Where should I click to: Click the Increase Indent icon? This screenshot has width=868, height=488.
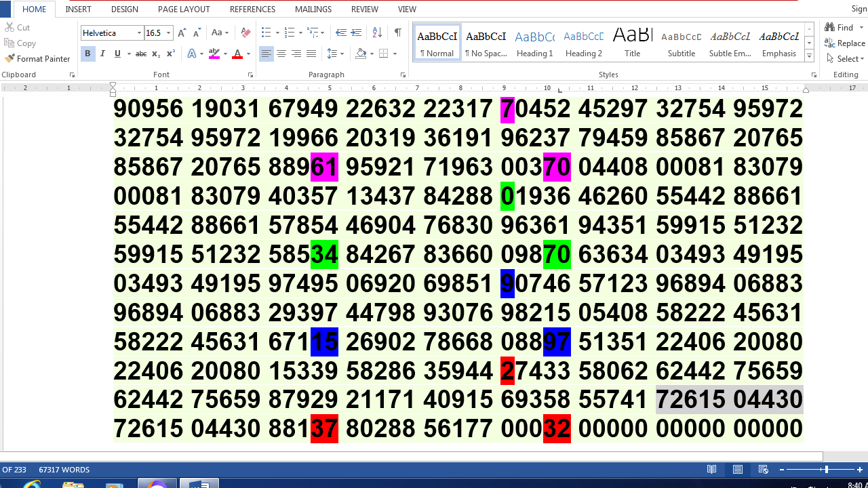coord(356,33)
